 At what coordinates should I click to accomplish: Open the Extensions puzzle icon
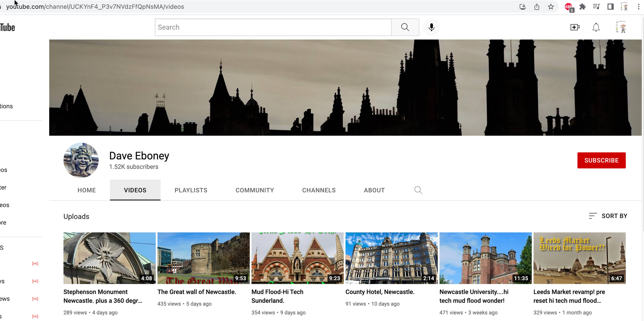click(582, 7)
